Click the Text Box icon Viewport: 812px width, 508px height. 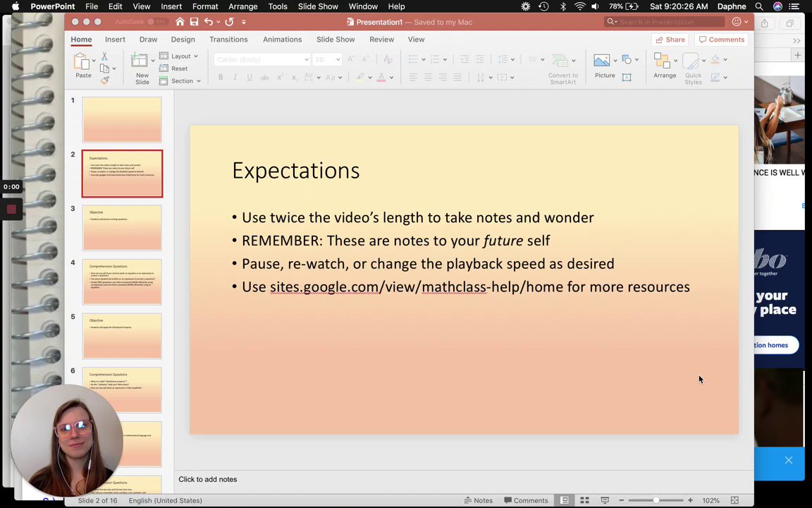627,77
